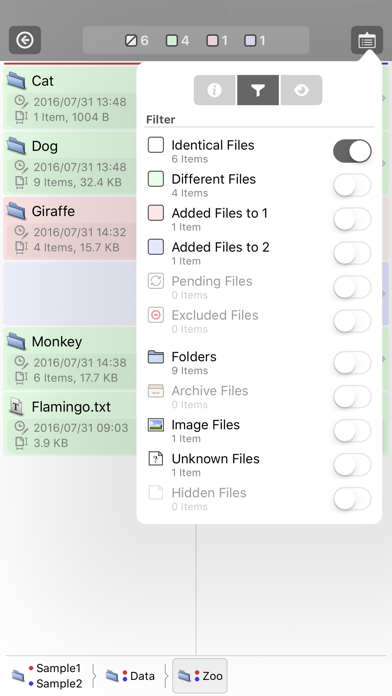Click the Dog folder icon

click(16, 146)
